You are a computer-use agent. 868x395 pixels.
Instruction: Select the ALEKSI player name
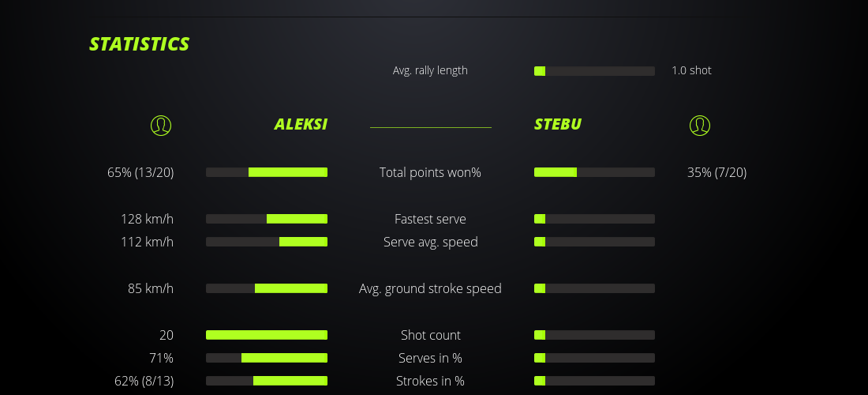[301, 125]
